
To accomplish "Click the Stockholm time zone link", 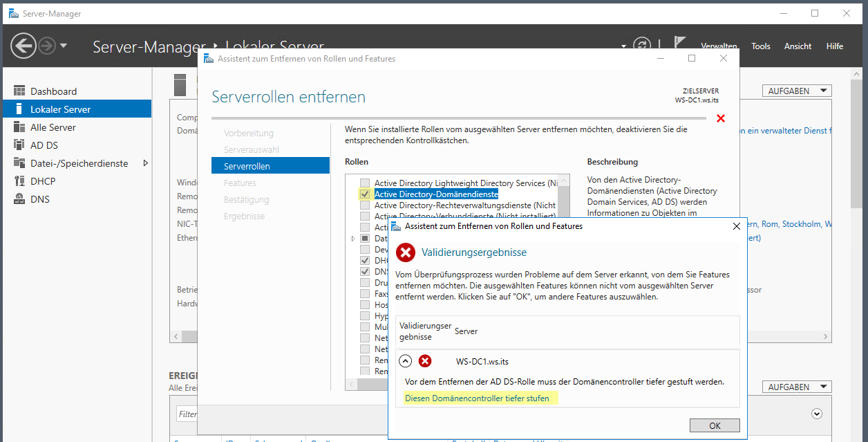I will pyautogui.click(x=802, y=224).
